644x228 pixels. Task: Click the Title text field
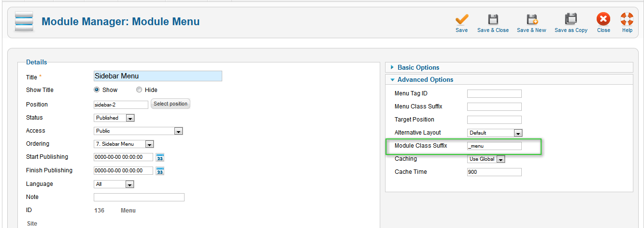click(x=157, y=76)
